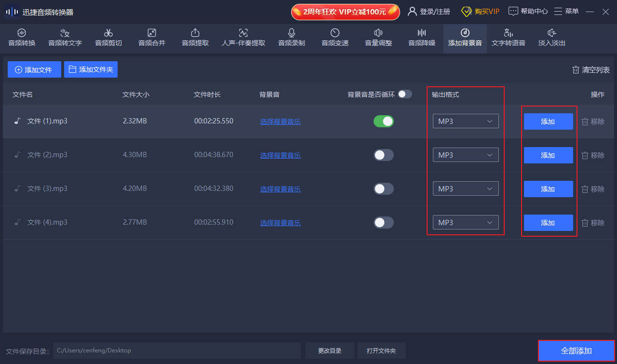Click the file save directory path field

click(x=177, y=351)
